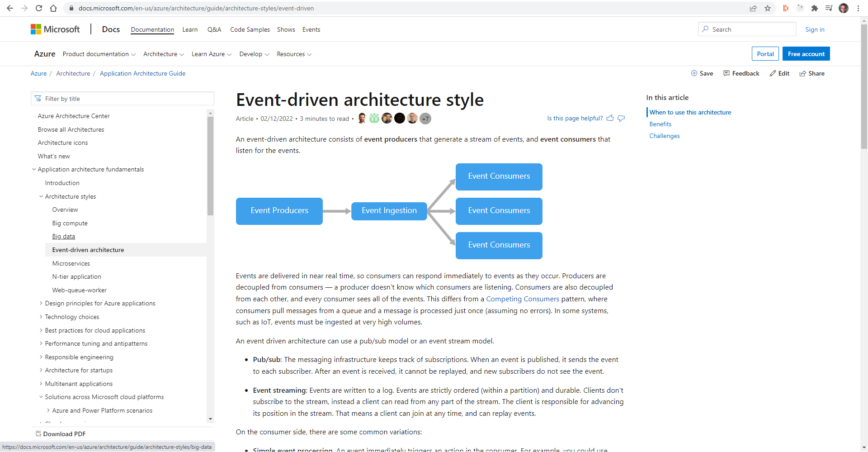The image size is (868, 452).
Task: Open the Competing Consumers link
Action: click(522, 299)
